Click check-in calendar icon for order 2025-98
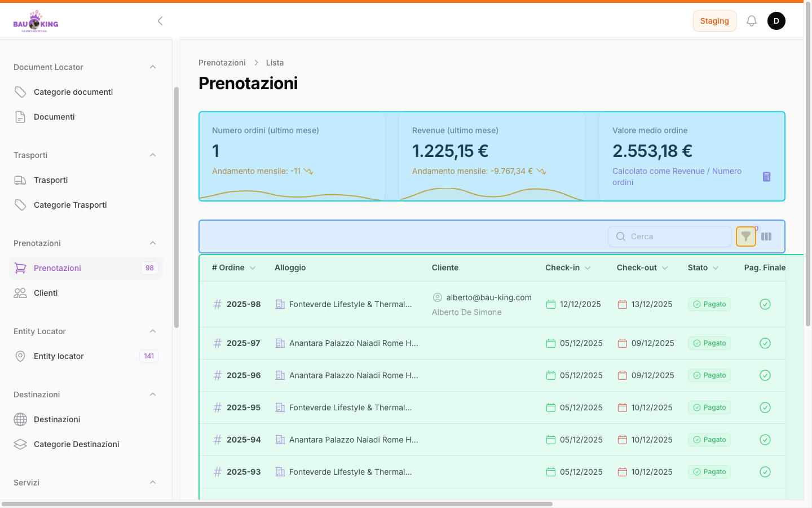This screenshot has width=812, height=508. (551, 304)
